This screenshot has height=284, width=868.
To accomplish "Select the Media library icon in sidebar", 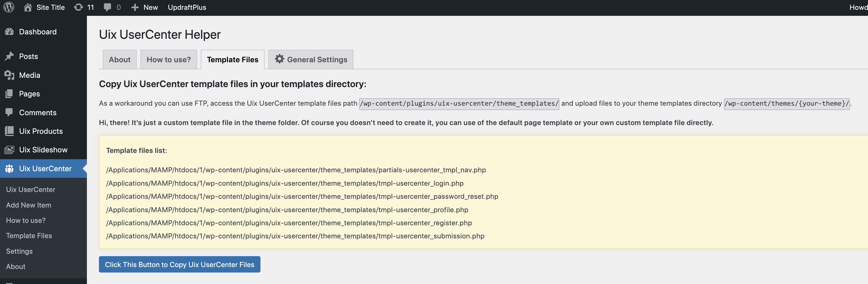I will (x=9, y=75).
